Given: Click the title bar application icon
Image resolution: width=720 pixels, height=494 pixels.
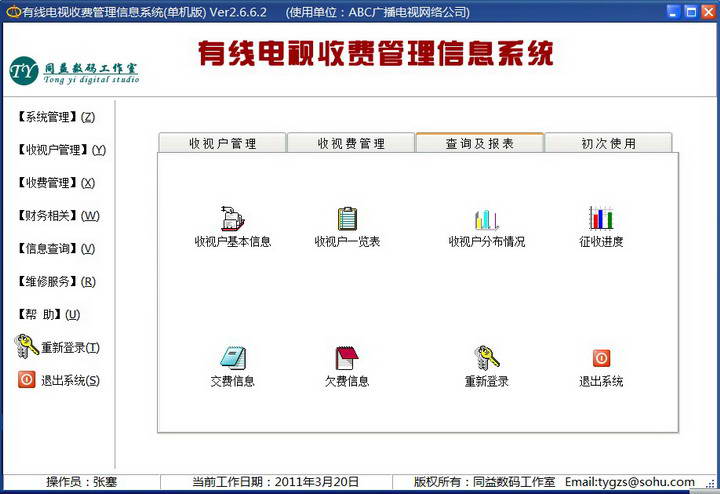Looking at the screenshot, I should 14,11.
